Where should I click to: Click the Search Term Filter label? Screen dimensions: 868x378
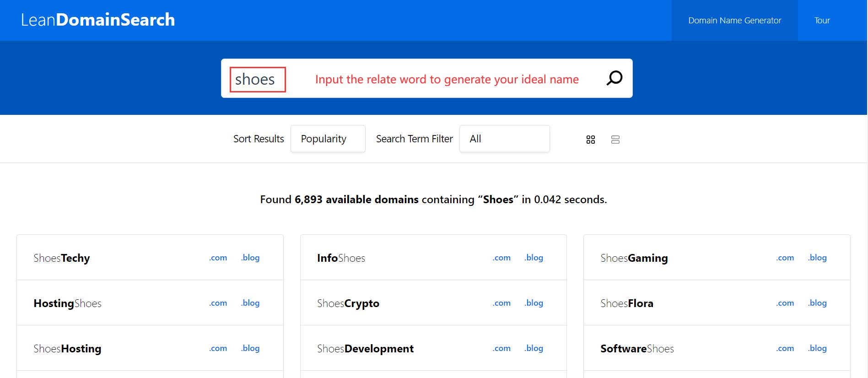[415, 139]
